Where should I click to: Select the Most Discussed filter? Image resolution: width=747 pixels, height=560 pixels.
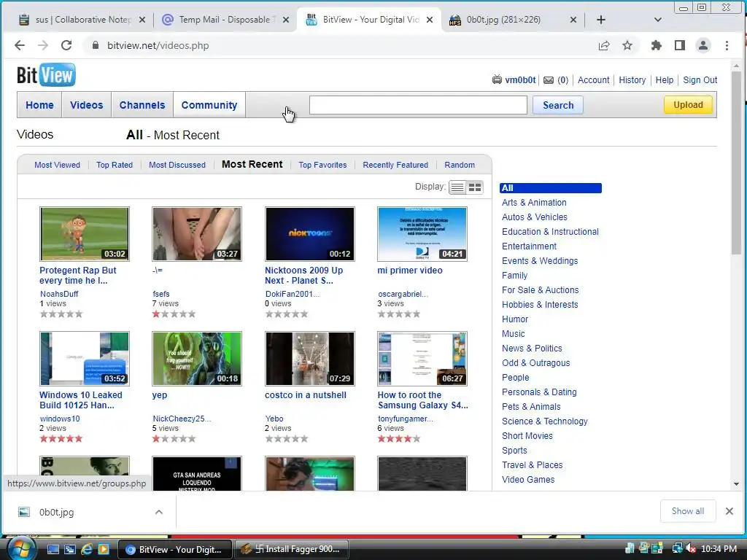pyautogui.click(x=177, y=165)
